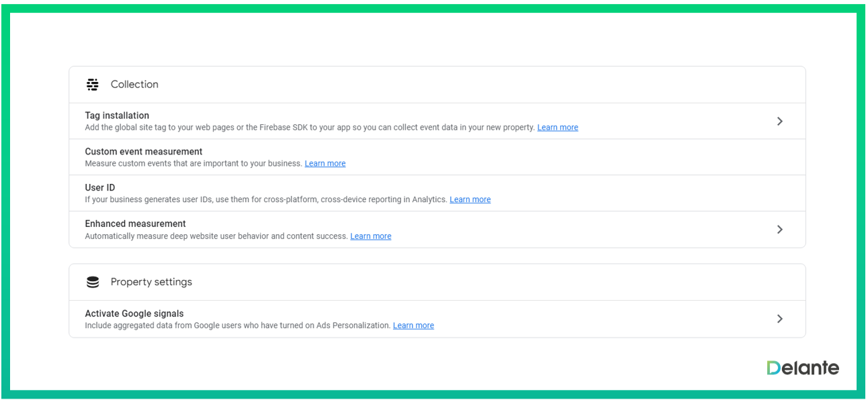
Task: Open Learn more link for Custom event measurement
Action: coord(325,164)
